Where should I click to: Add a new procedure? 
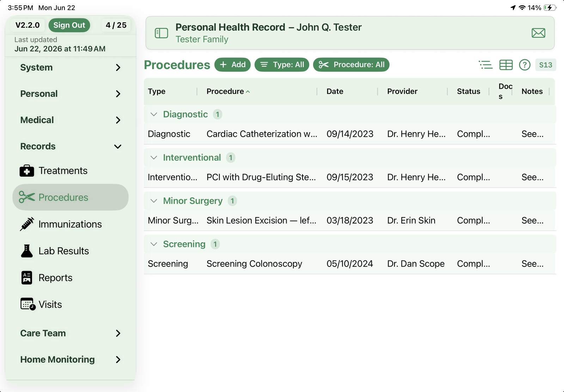(x=232, y=65)
